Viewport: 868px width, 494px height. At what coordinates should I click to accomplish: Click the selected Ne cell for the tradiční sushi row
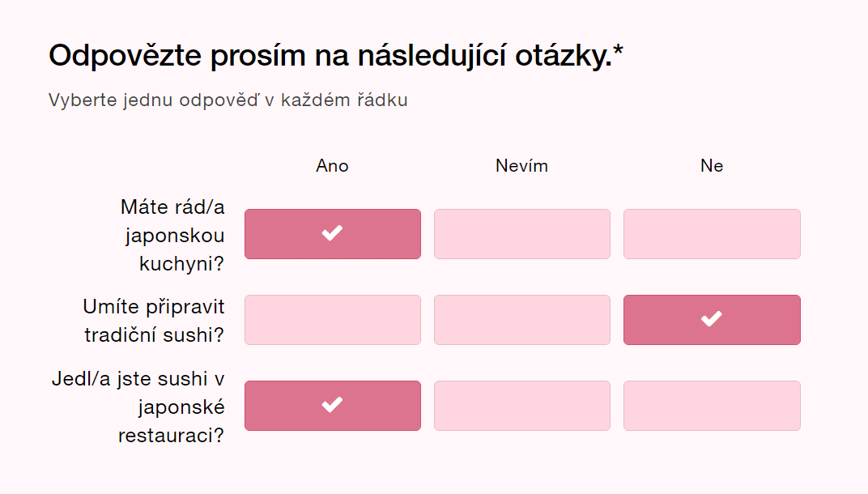[x=753, y=320]
